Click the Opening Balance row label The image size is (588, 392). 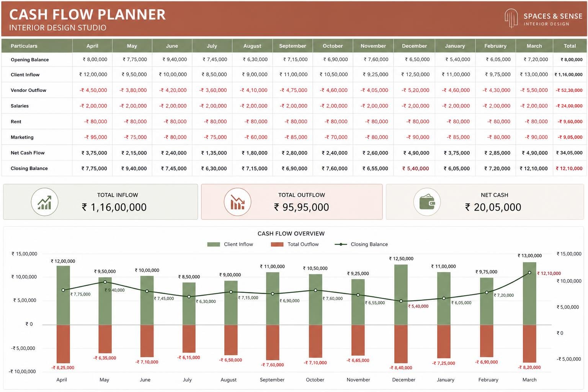click(x=30, y=60)
